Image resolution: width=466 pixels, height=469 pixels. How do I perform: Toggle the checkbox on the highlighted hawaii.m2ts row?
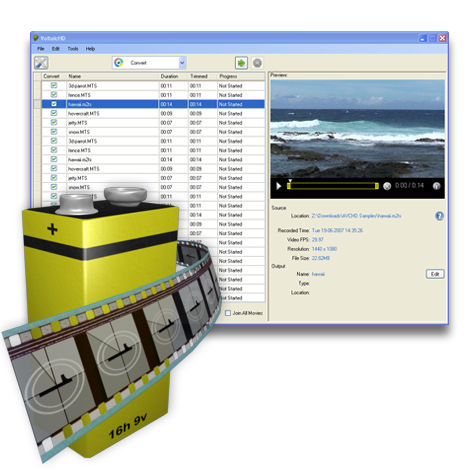[54, 104]
